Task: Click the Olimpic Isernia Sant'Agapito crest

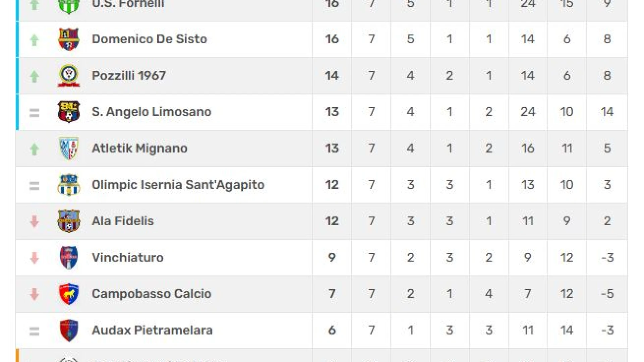Action: [x=69, y=184]
